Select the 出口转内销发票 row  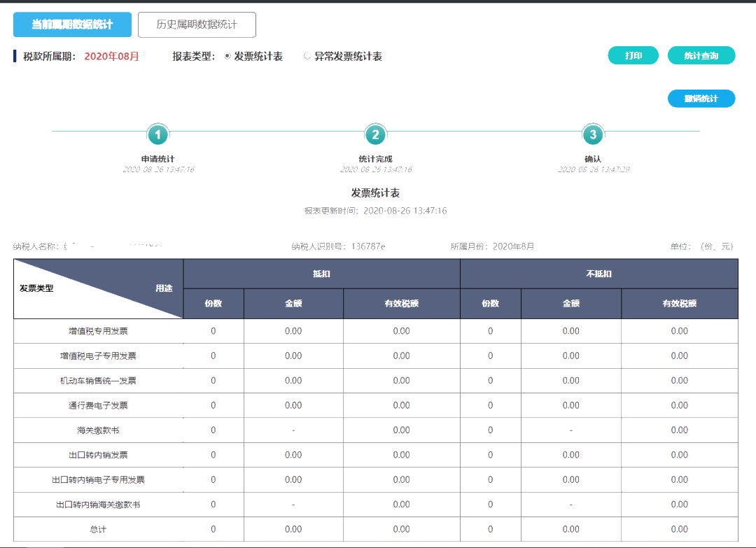[x=98, y=455]
